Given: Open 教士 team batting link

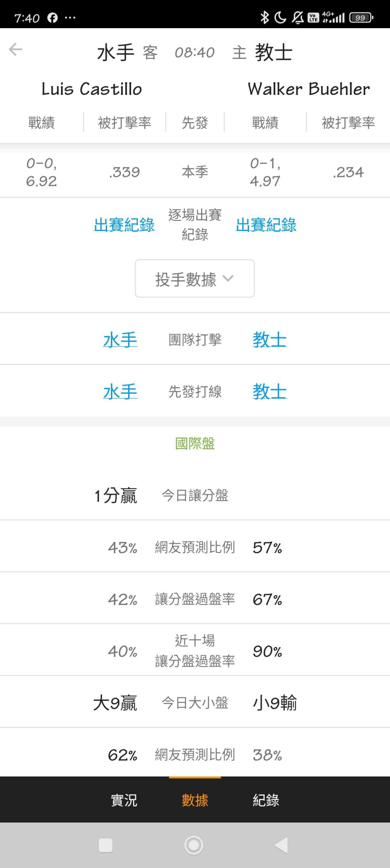Looking at the screenshot, I should [269, 340].
